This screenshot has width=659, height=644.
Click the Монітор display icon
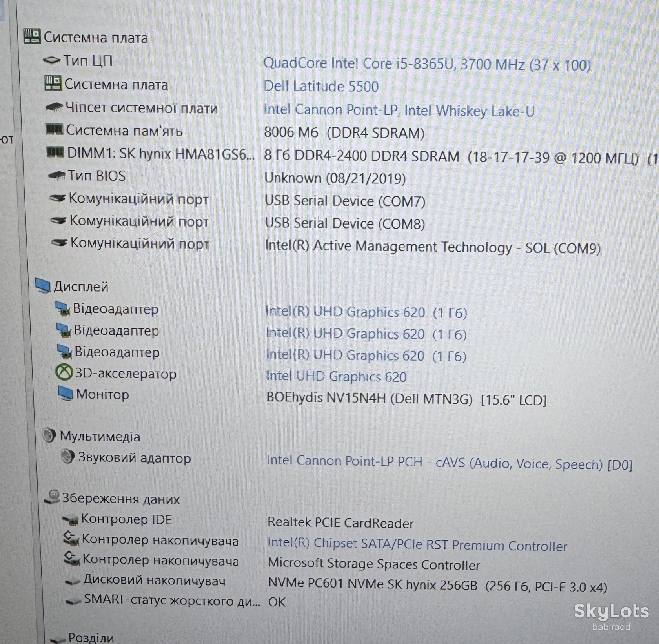[x=65, y=394]
